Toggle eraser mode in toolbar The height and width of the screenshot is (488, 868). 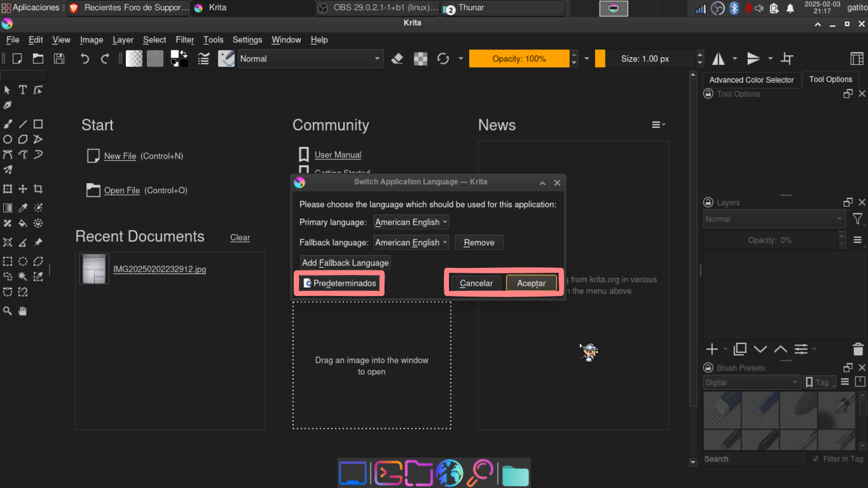click(x=397, y=59)
